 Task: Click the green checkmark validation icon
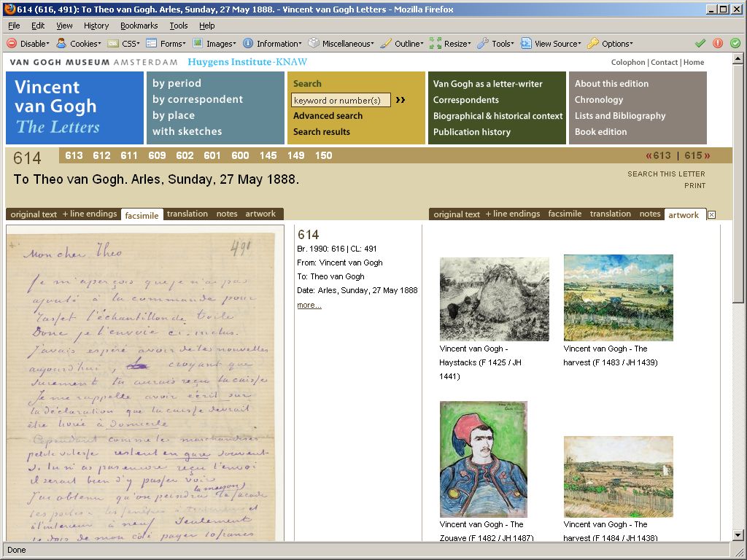pos(700,43)
